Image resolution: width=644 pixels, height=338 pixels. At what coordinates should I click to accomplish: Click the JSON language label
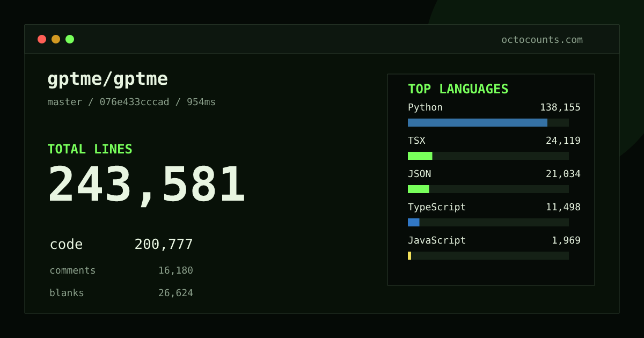click(x=419, y=174)
